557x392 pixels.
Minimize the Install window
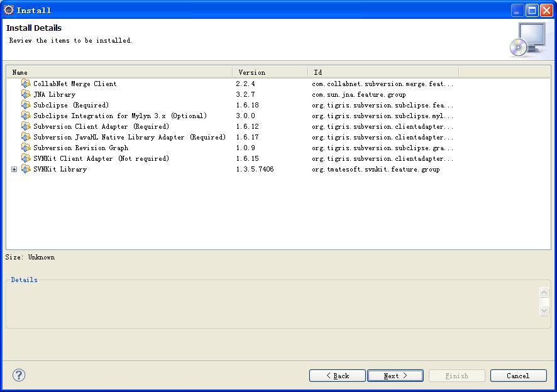517,10
